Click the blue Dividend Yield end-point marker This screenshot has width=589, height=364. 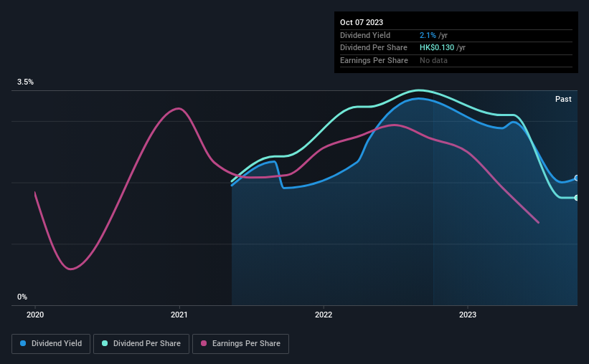pyautogui.click(x=577, y=178)
